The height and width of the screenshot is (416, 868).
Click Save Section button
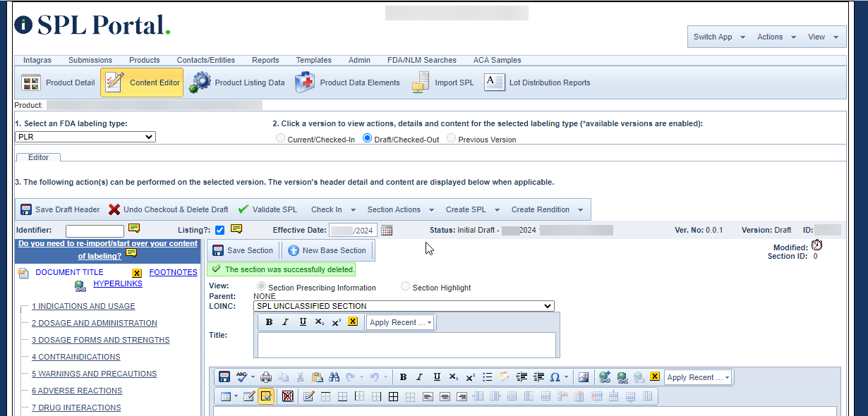(x=243, y=250)
